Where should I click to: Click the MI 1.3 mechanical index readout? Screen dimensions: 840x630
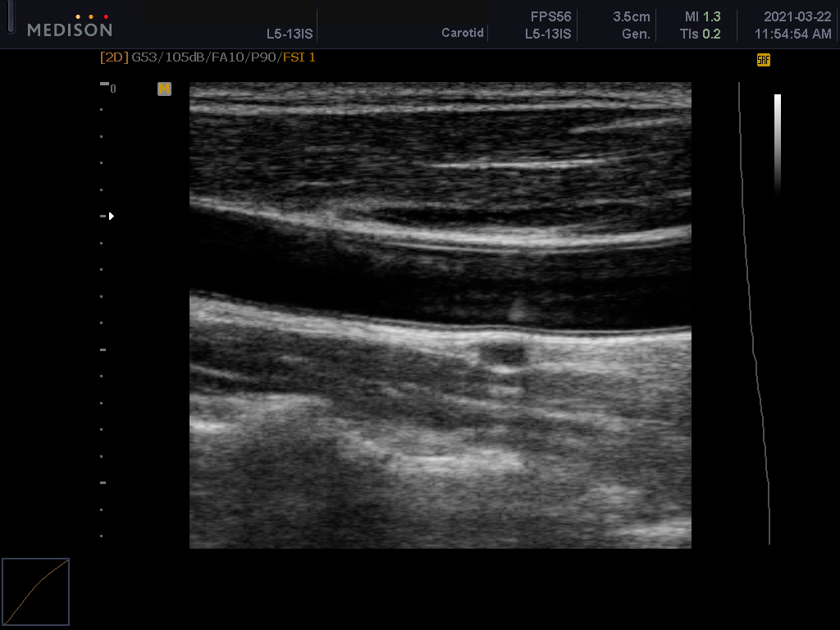tap(702, 17)
